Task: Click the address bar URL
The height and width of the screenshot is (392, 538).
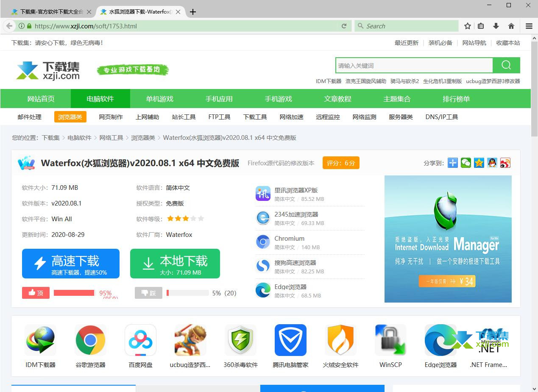Action: [x=86, y=26]
